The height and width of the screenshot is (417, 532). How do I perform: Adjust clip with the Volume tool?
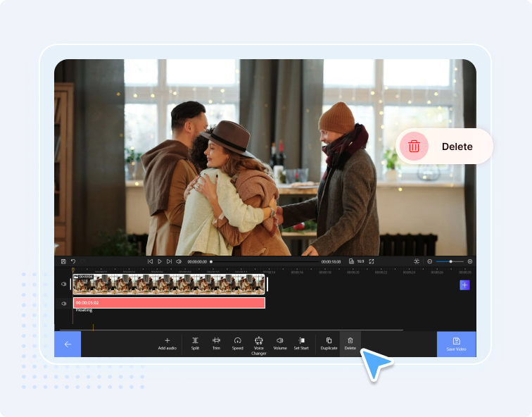click(280, 344)
